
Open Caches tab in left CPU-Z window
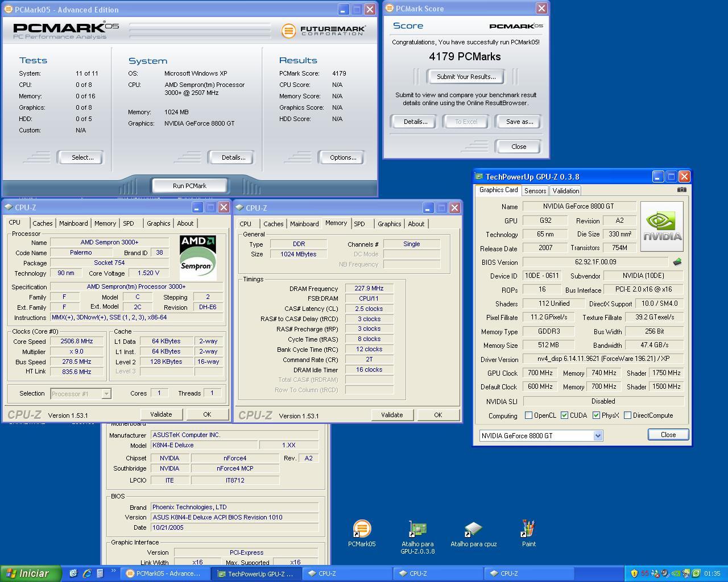pyautogui.click(x=42, y=223)
